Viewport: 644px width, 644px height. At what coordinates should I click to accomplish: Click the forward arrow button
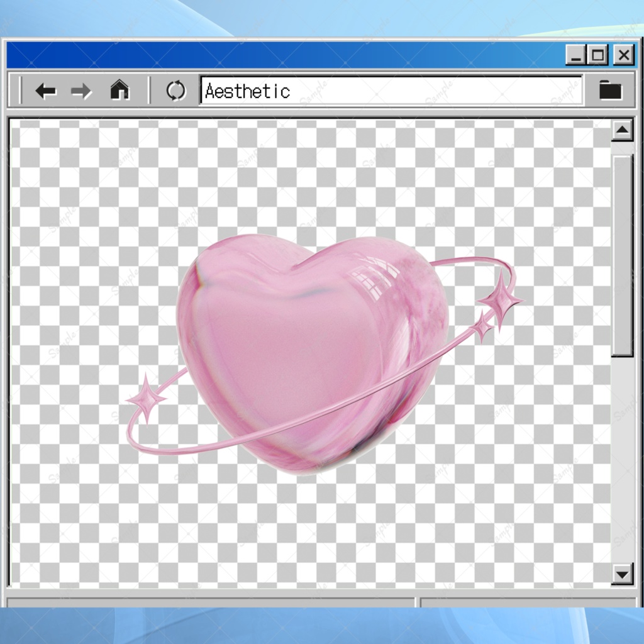coord(81,91)
